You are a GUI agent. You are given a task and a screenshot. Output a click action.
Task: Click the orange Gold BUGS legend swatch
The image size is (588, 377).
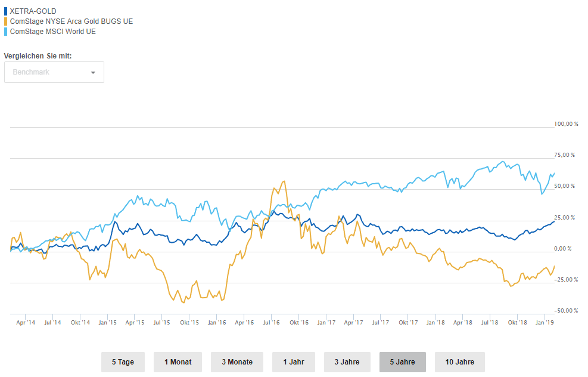tap(6, 21)
